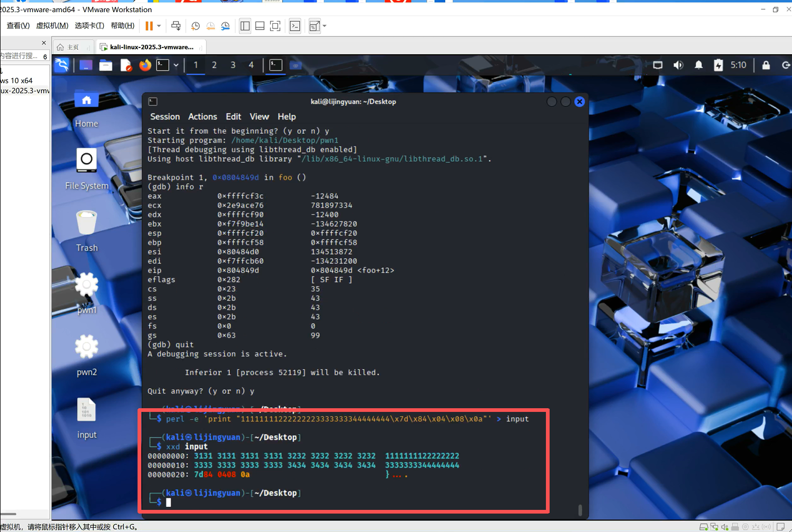Switch to the 主页 home tab
Image resolution: width=792 pixels, height=532 pixels.
coord(73,47)
